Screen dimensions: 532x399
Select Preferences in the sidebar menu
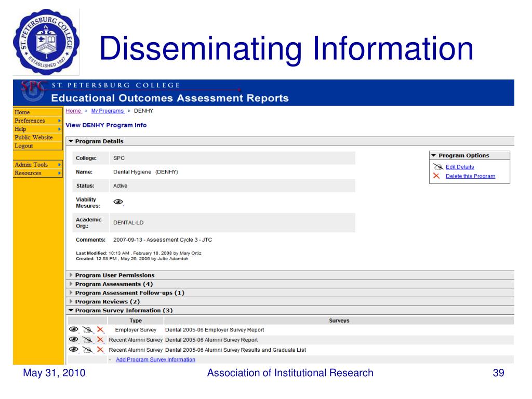pos(37,121)
